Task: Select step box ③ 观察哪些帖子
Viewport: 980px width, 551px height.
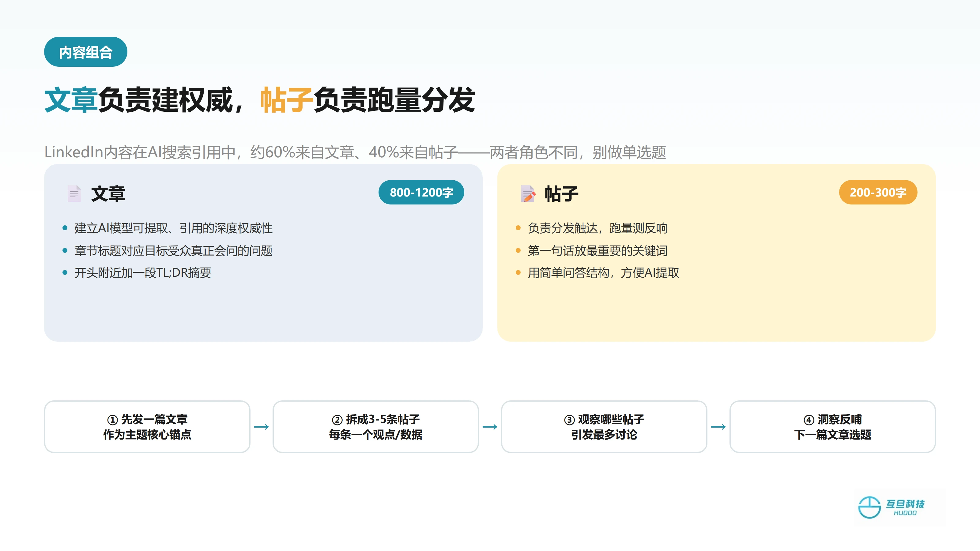Action: click(x=604, y=427)
